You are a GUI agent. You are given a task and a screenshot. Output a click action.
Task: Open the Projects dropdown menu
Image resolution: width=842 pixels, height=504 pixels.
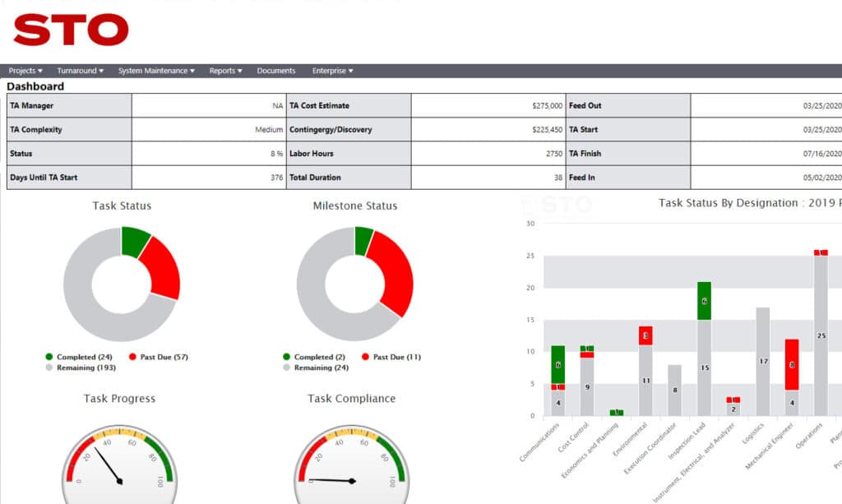coord(25,71)
